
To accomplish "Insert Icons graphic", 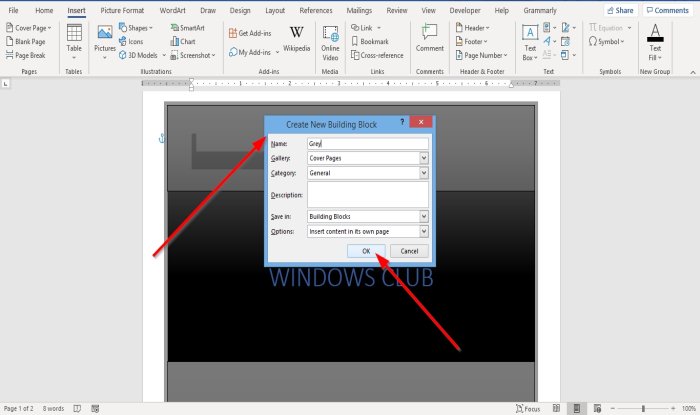I will click(131, 42).
